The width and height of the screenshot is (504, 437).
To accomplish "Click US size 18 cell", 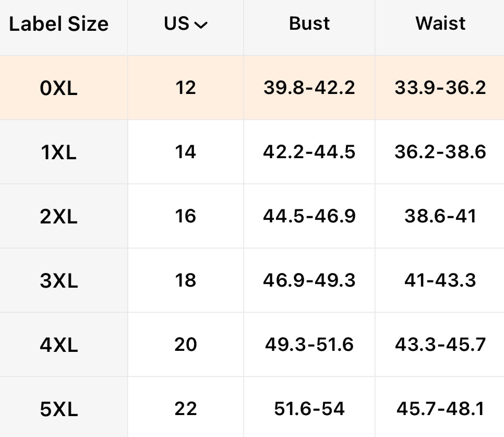I will pos(185,280).
